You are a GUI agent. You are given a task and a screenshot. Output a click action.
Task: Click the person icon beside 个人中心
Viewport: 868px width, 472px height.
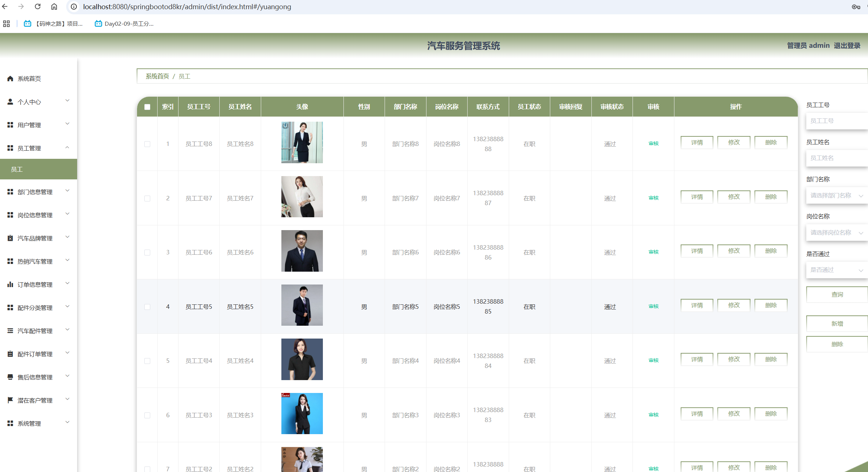pyautogui.click(x=10, y=101)
